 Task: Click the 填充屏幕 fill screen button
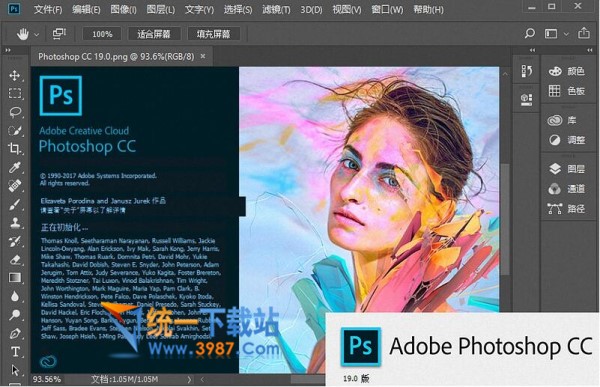click(x=214, y=34)
